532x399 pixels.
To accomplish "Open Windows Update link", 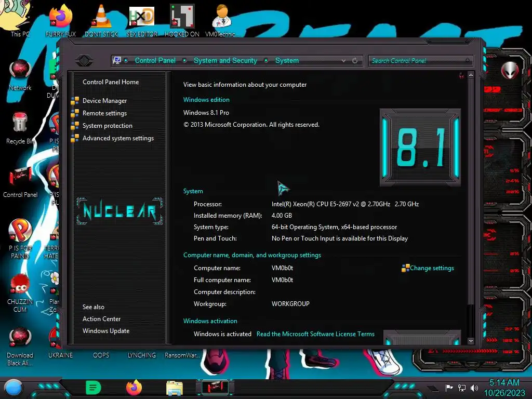I will [x=106, y=331].
